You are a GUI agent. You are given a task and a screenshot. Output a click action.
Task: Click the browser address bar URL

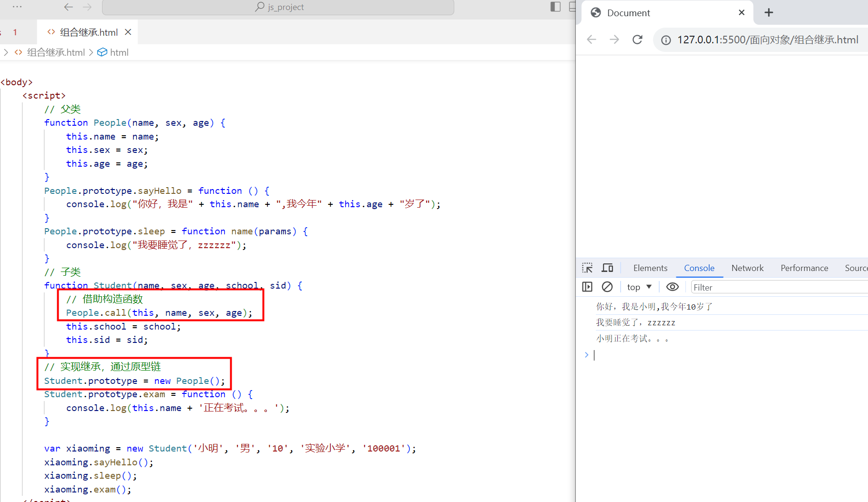pos(767,40)
